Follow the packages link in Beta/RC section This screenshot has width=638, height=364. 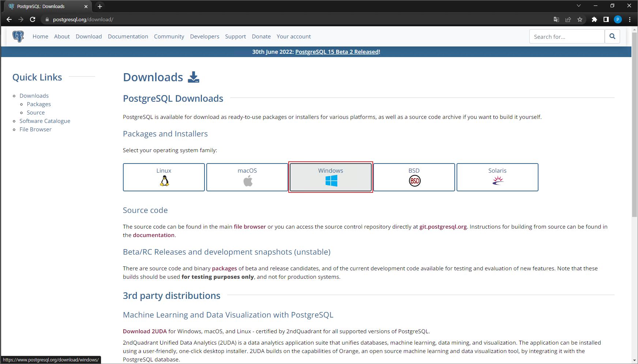coord(224,268)
